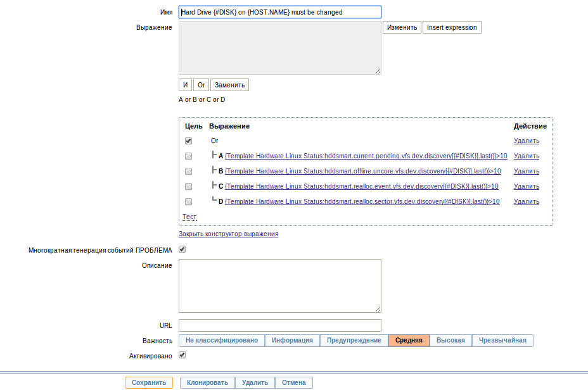Screen dimensions: 588x390
Task: Set severity to Высокая
Action: tap(451, 341)
